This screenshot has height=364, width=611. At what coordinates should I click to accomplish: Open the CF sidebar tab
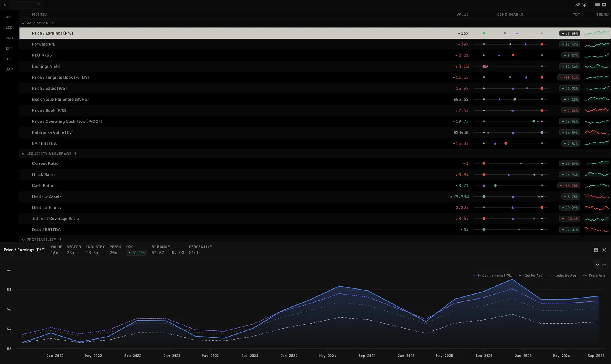tap(9, 59)
